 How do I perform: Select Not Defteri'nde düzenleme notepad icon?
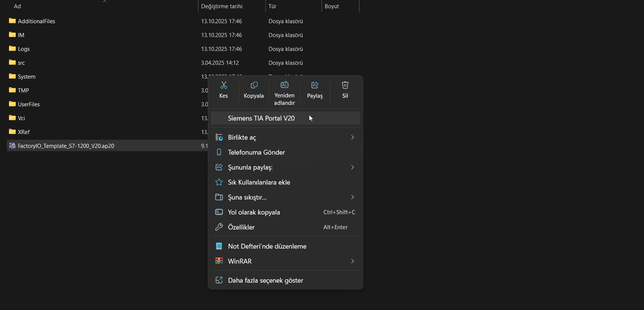219,246
